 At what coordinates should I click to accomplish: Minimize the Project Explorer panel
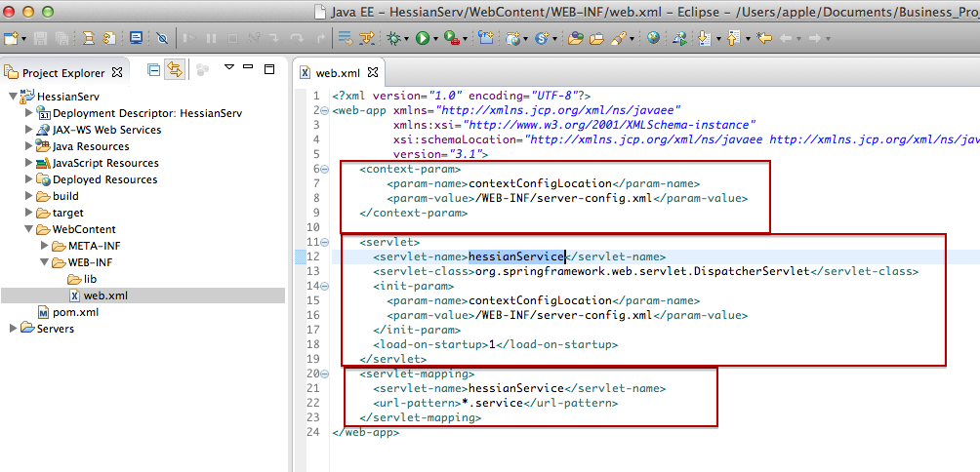248,67
